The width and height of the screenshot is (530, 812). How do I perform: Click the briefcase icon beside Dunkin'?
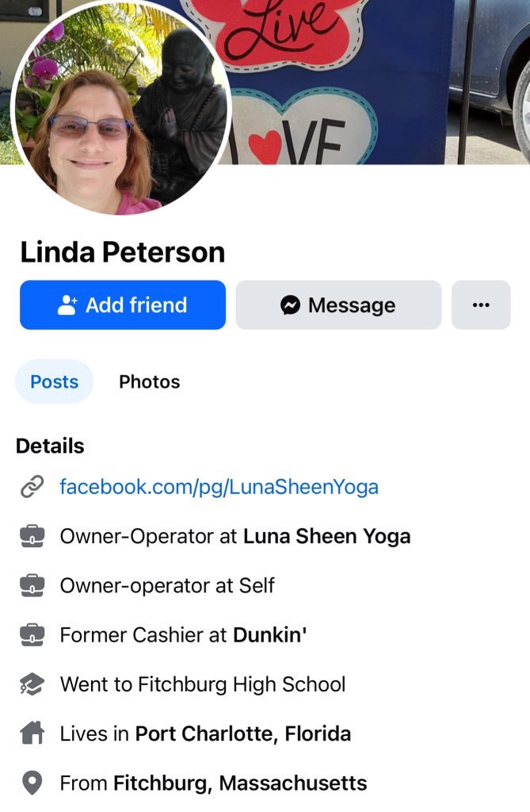tap(32, 635)
